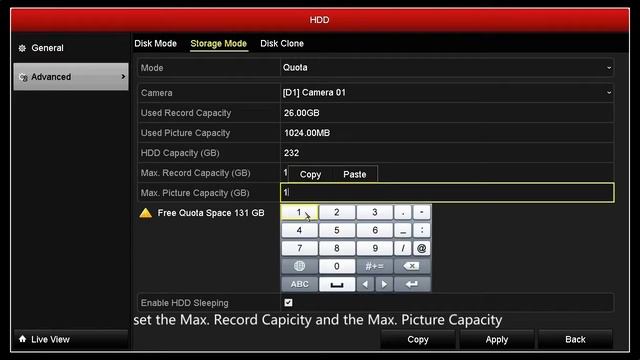Tap the @ key on keypad
This screenshot has width=640, height=360.
pos(422,248)
